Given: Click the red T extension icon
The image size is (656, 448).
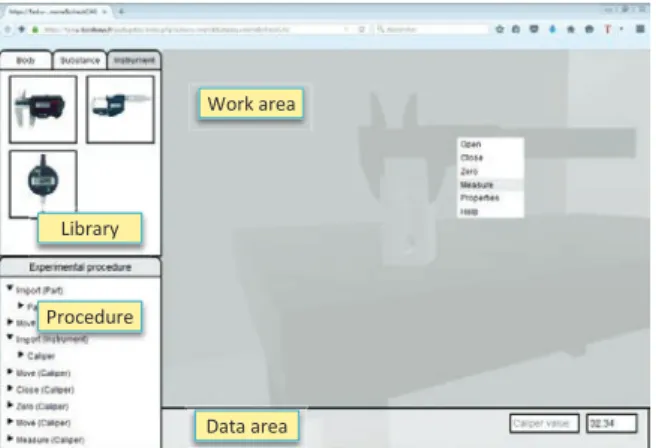Looking at the screenshot, I should (608, 29).
